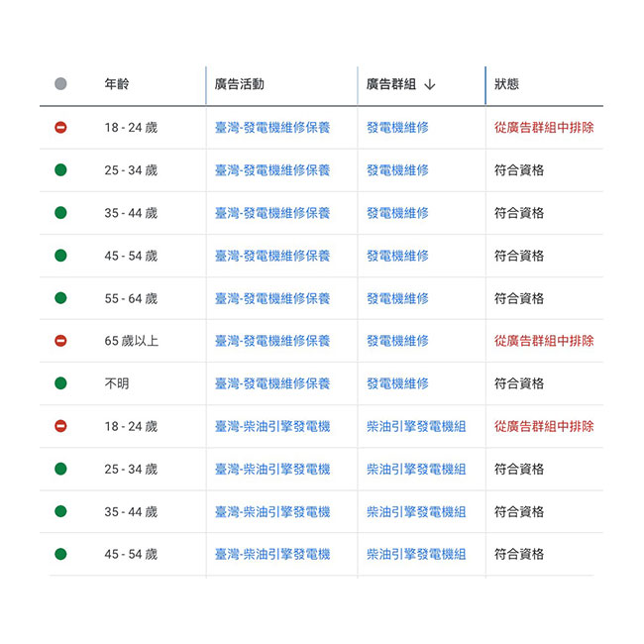Viewport: 644px width, 644px height.
Task: Click green status dot for 不明 row
Action: click(x=60, y=383)
